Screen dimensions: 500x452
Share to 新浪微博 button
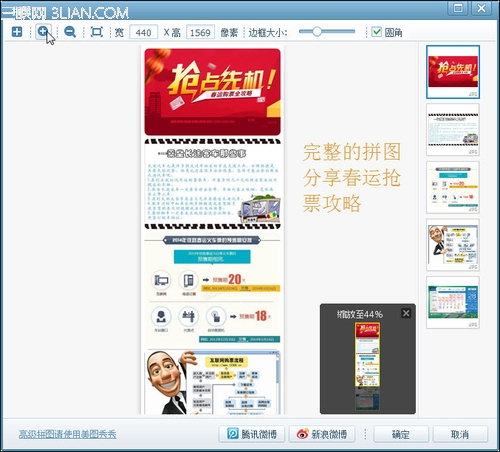click(322, 434)
